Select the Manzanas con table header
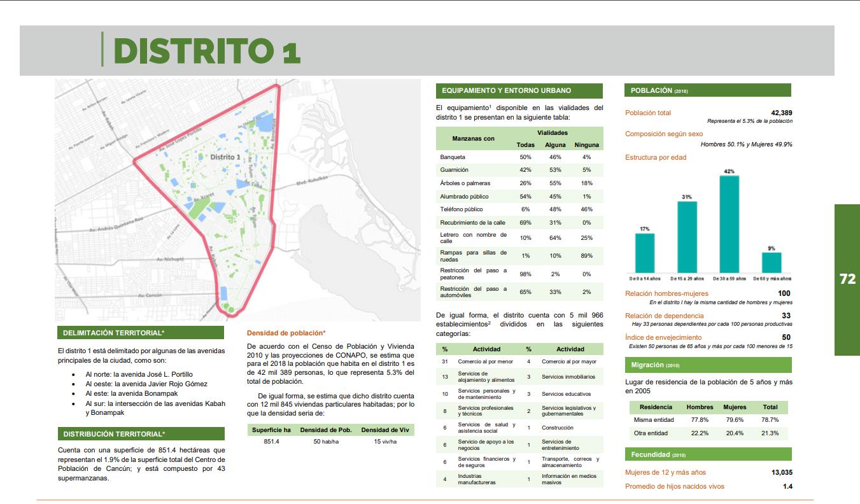 click(473, 138)
